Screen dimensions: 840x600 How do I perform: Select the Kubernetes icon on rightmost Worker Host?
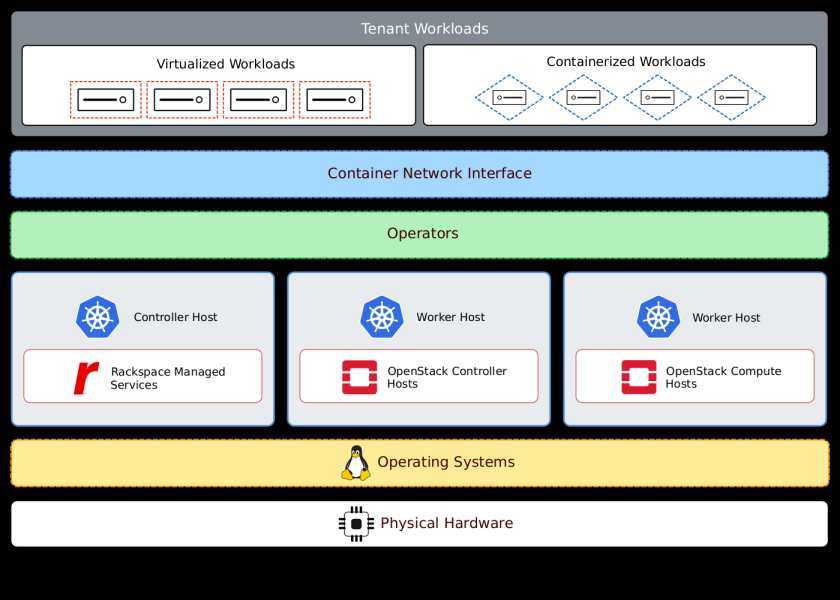(658, 317)
